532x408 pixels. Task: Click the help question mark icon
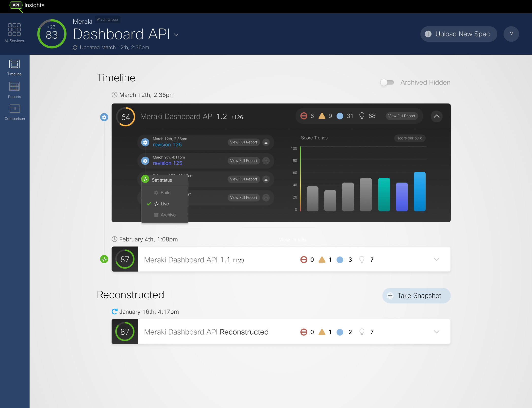click(x=511, y=34)
